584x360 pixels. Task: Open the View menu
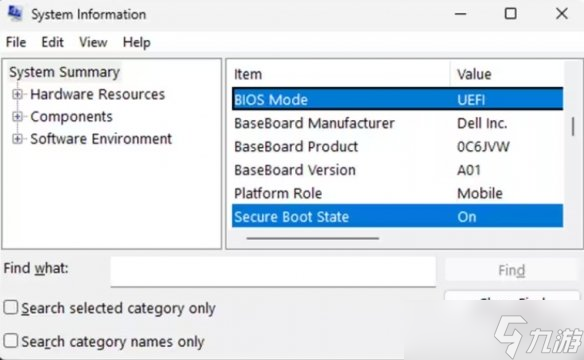point(93,42)
